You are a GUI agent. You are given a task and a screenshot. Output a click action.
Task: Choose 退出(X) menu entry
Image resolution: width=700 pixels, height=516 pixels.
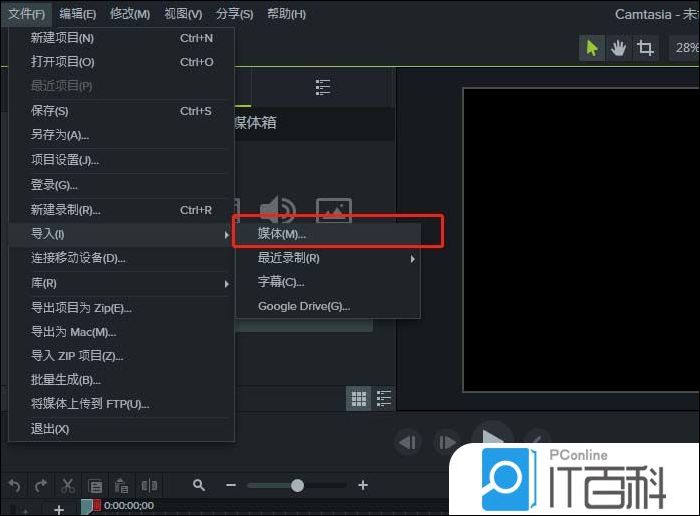coord(121,429)
